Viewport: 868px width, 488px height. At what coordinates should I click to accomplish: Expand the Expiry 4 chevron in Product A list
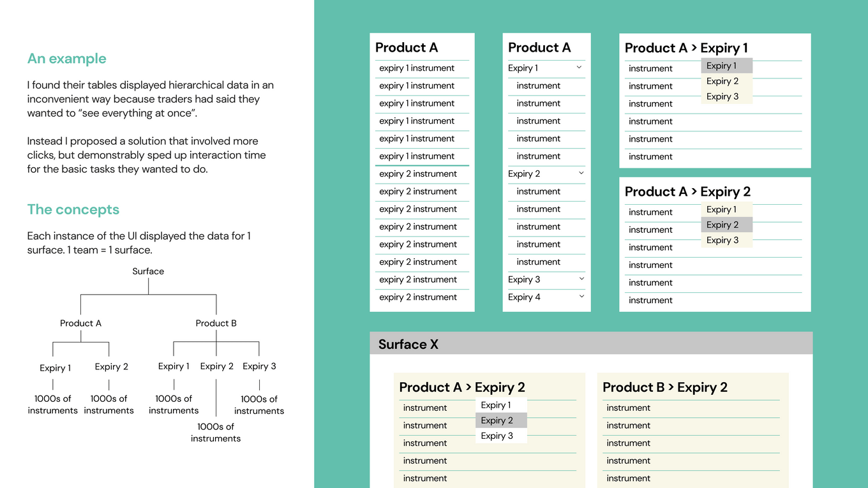581,297
